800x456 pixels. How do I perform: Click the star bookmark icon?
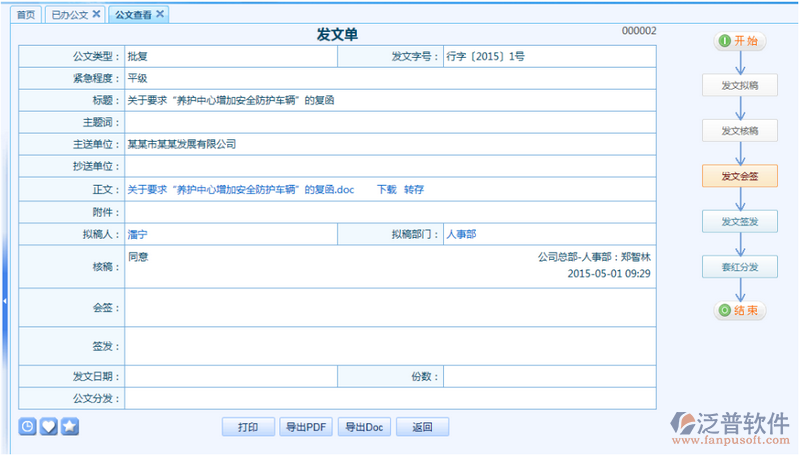[70, 427]
